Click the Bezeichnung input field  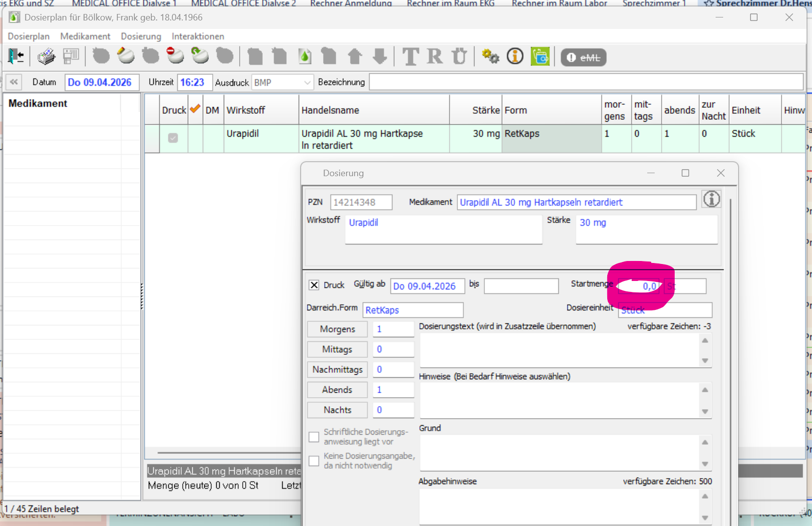[586, 82]
